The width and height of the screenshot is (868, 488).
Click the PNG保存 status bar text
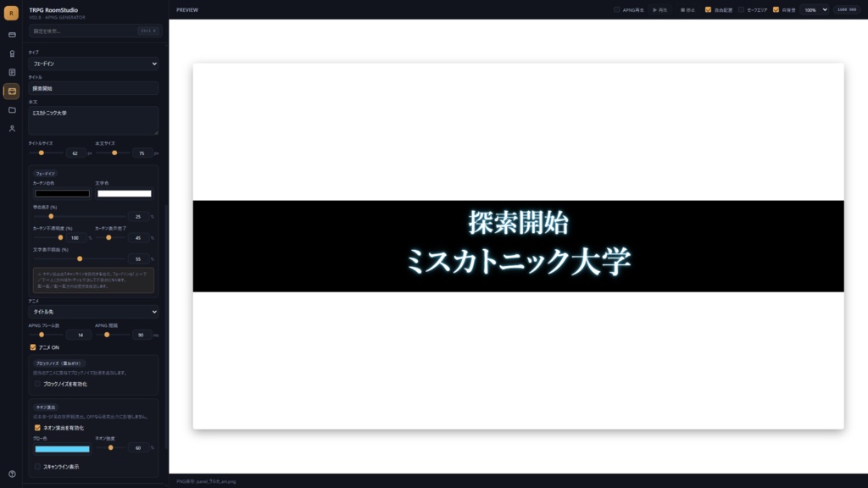pyautogui.click(x=206, y=481)
